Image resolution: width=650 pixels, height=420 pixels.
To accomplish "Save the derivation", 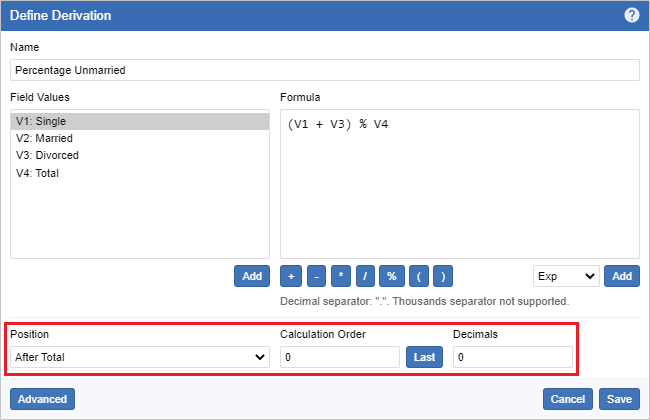I will coord(619,399).
